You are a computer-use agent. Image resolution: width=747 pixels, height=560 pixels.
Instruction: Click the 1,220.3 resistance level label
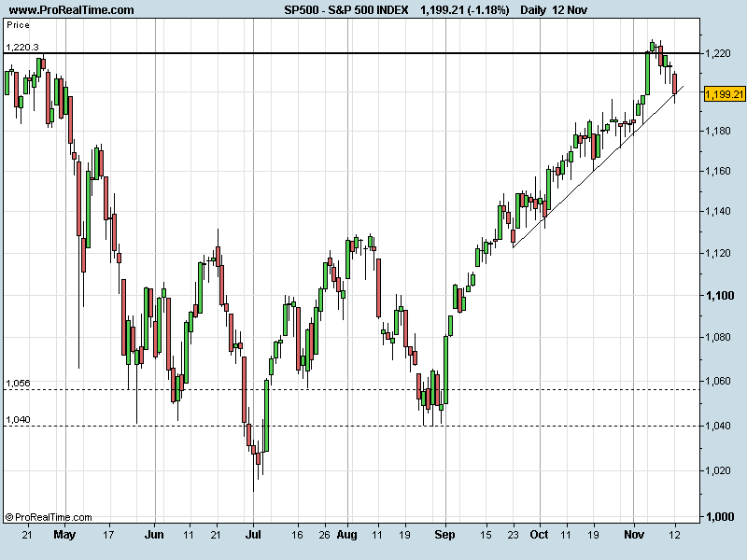pos(21,47)
